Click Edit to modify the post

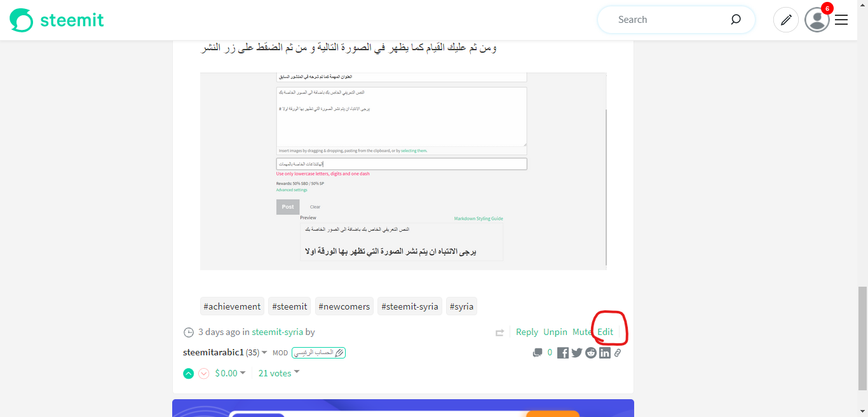(x=606, y=332)
